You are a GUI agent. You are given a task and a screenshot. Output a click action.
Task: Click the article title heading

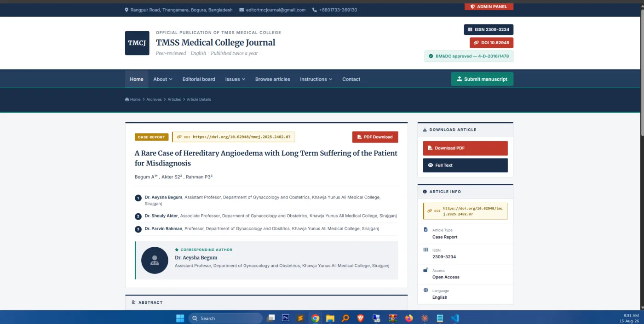click(266, 158)
